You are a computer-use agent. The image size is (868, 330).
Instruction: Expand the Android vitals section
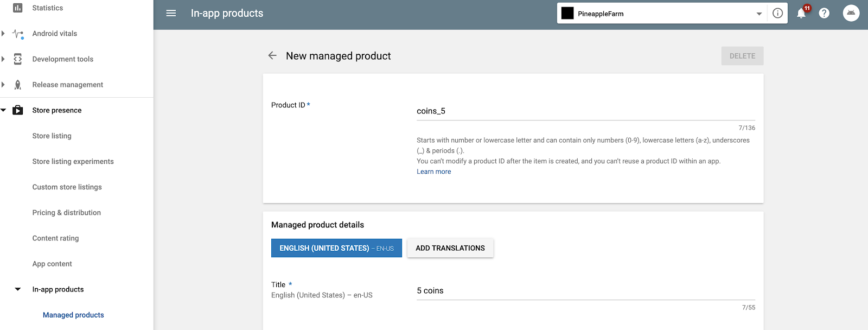point(3,34)
